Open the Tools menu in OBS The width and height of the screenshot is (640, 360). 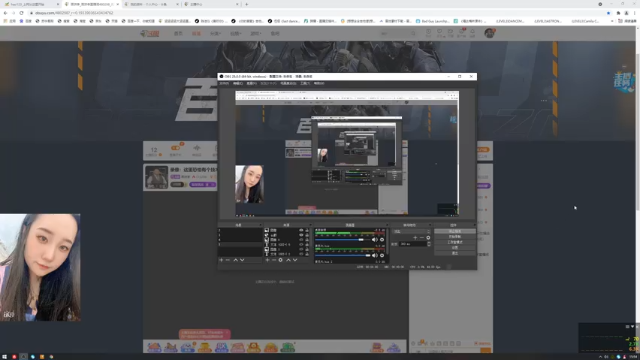305,83
